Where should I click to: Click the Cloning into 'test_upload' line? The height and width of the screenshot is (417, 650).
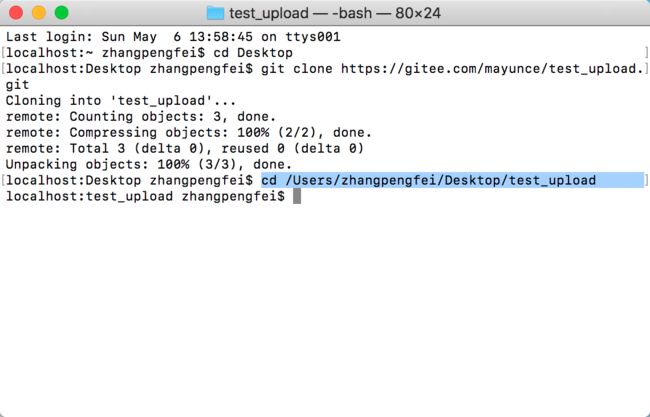pyautogui.click(x=121, y=101)
